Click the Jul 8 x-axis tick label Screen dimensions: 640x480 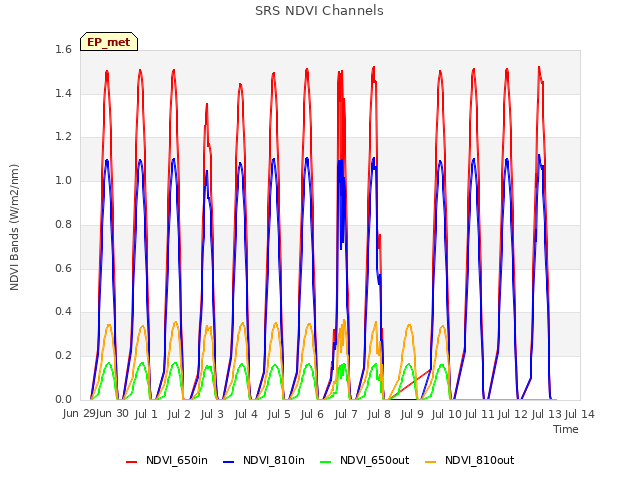pyautogui.click(x=379, y=414)
